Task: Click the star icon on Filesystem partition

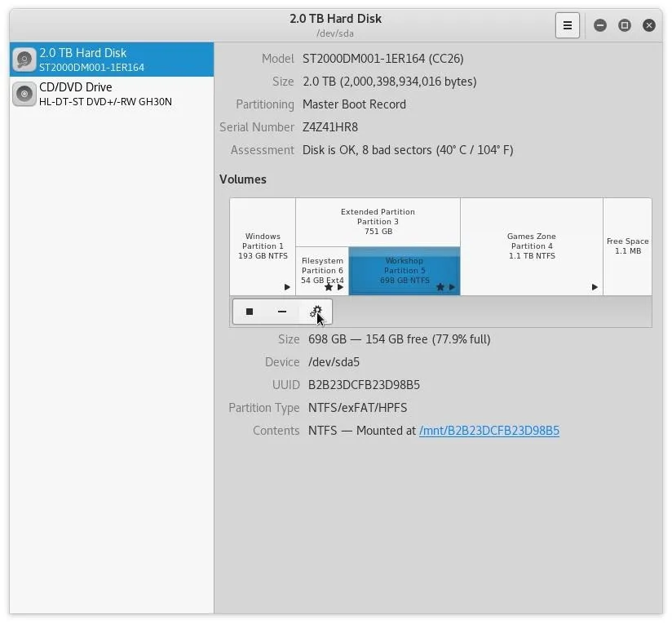Action: tap(329, 287)
